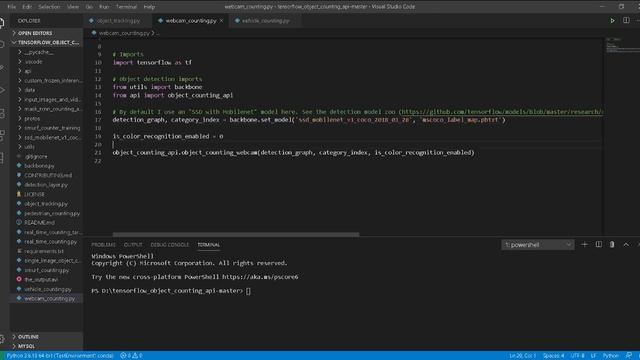Open .gitignore file

click(x=36, y=156)
